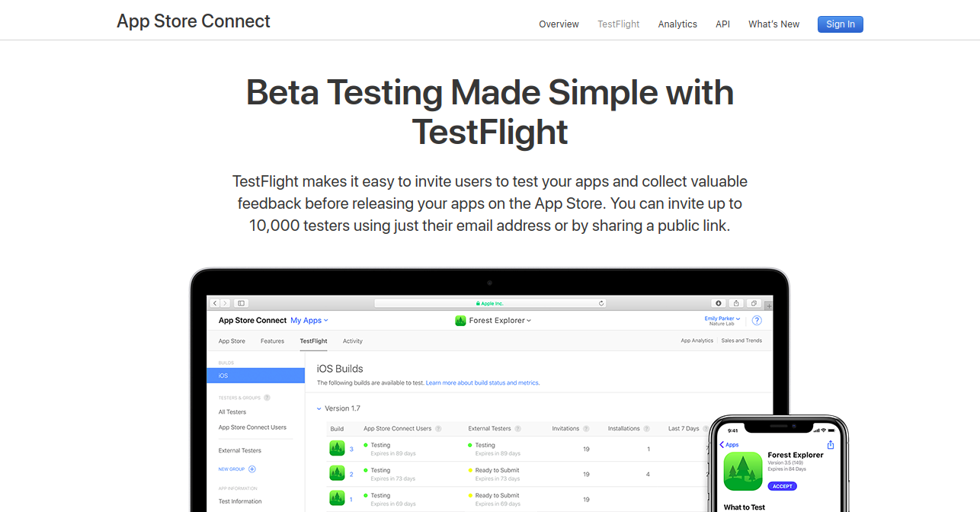Image resolution: width=980 pixels, height=512 pixels.
Task: Collapse the Version 1.7 section
Action: [x=319, y=409]
